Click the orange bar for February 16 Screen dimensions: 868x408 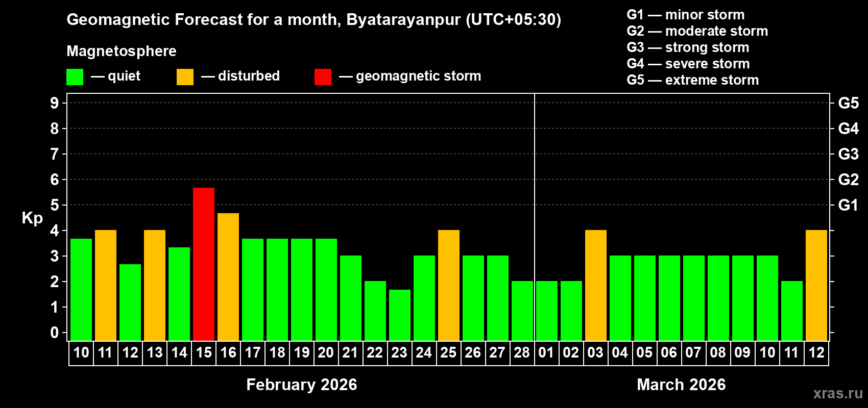point(228,277)
